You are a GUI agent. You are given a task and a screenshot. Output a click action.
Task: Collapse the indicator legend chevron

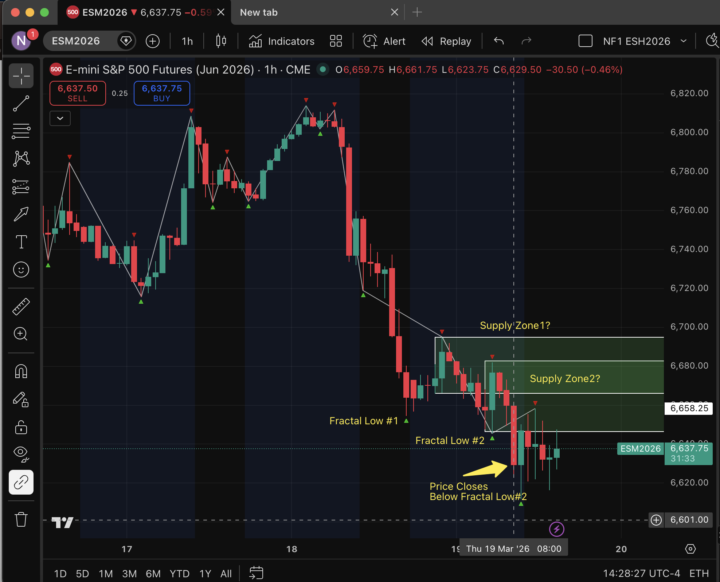tap(60, 119)
